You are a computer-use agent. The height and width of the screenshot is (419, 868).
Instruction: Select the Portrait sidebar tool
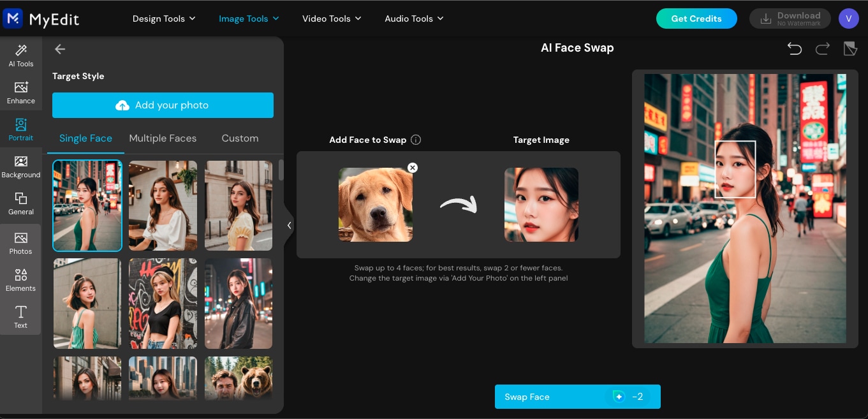(20, 129)
